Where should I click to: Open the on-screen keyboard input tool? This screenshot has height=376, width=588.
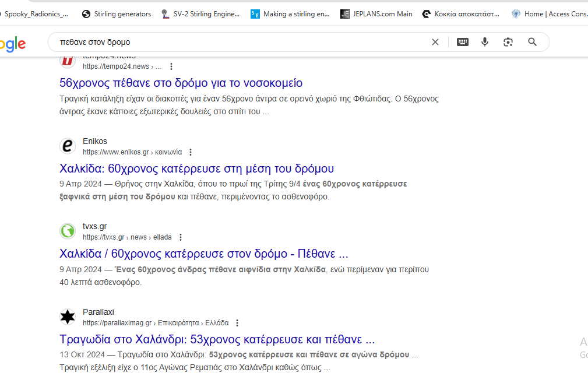[463, 42]
